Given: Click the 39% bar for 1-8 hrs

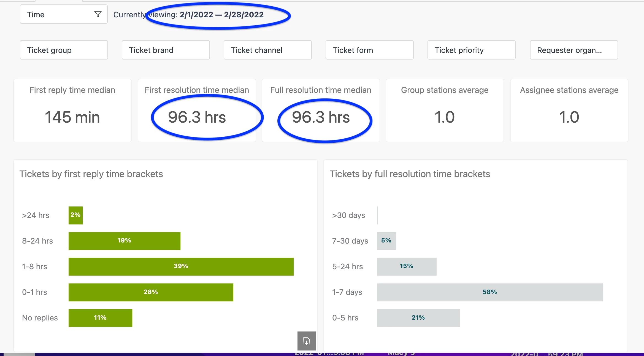Looking at the screenshot, I should pyautogui.click(x=181, y=266).
